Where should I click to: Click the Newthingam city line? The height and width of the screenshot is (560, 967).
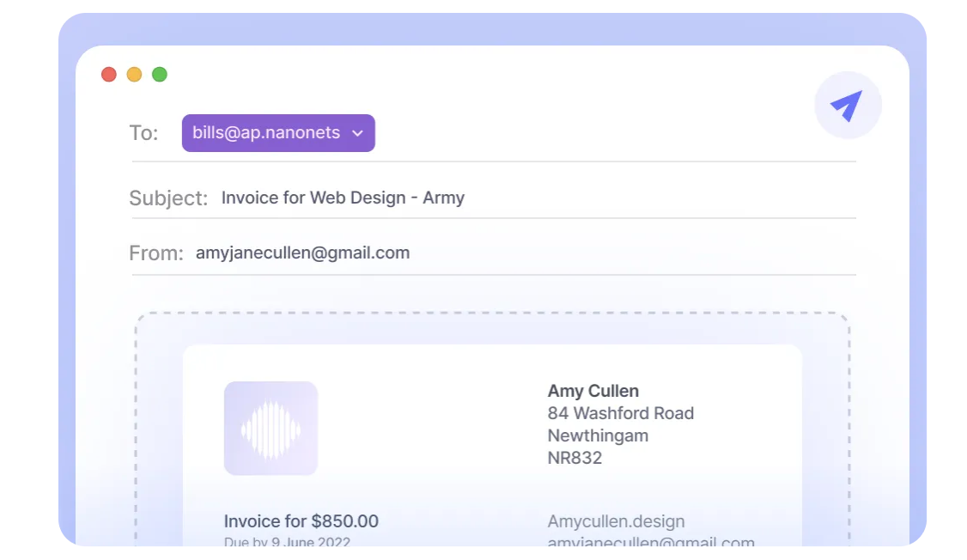click(x=598, y=435)
